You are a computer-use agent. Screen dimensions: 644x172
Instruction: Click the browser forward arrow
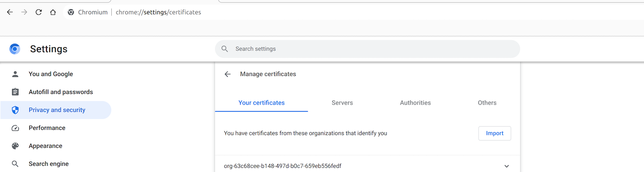24,12
